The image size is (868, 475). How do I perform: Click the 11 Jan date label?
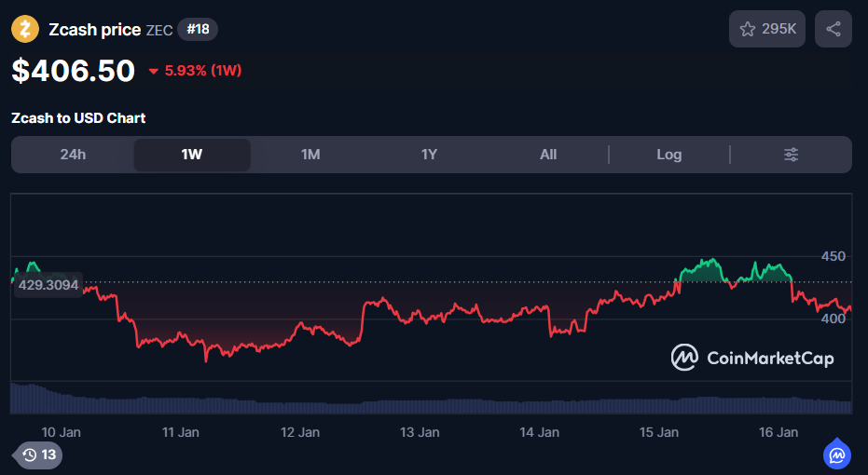tap(181, 432)
